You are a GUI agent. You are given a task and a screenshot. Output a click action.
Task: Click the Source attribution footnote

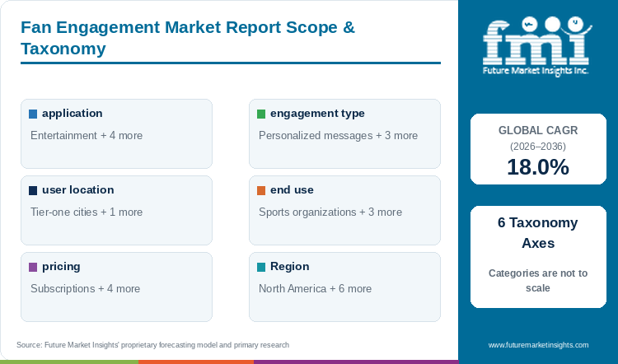point(153,345)
